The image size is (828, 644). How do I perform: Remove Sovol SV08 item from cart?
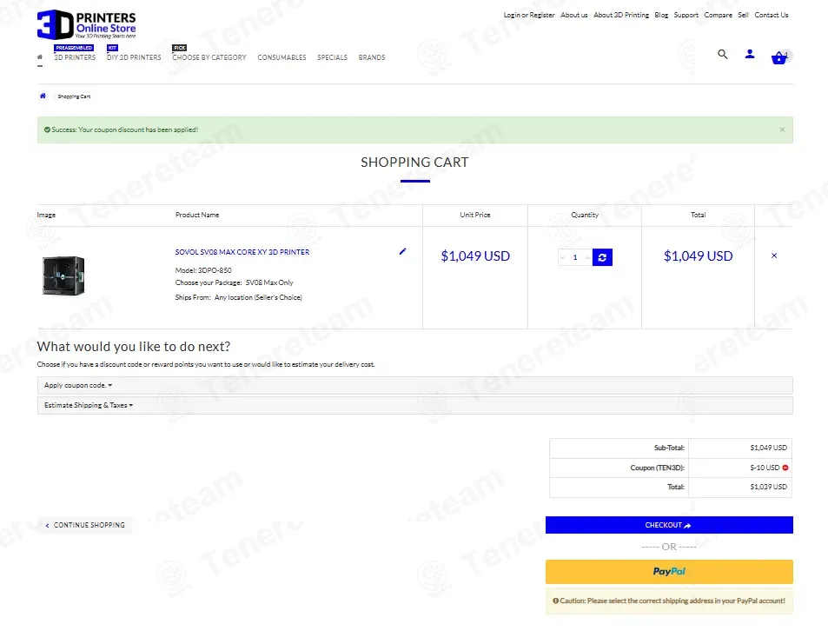(x=773, y=256)
